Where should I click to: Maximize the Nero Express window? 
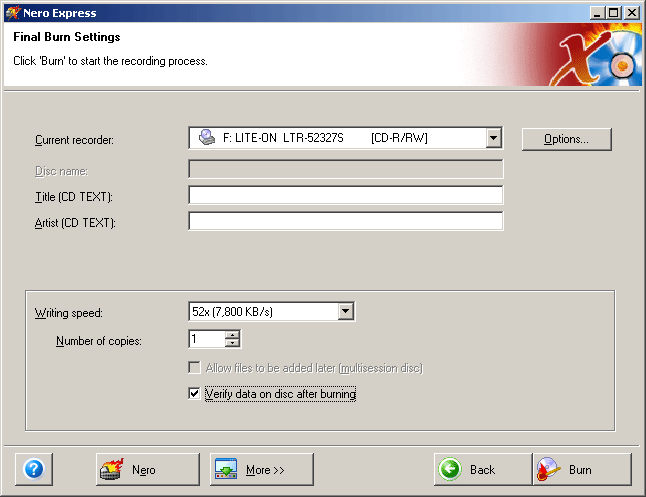(x=615, y=12)
